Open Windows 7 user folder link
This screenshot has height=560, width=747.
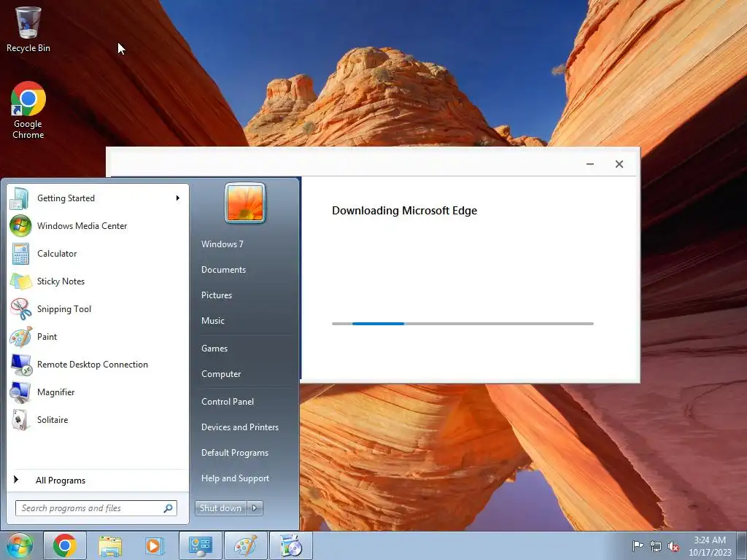point(222,244)
